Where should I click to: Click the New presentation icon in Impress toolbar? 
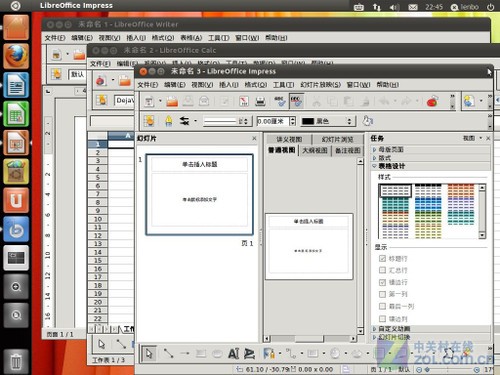149,101
